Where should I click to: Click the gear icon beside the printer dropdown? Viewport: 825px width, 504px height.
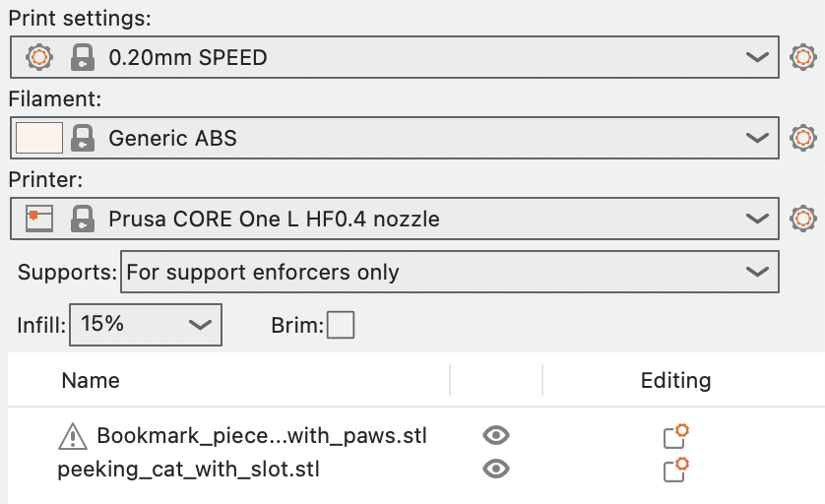tap(804, 218)
